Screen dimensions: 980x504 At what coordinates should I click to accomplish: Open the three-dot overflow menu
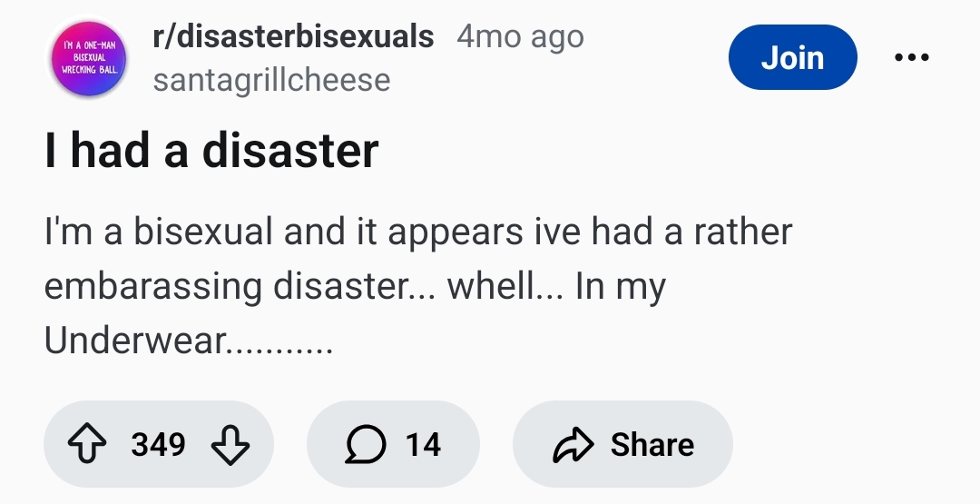click(911, 58)
